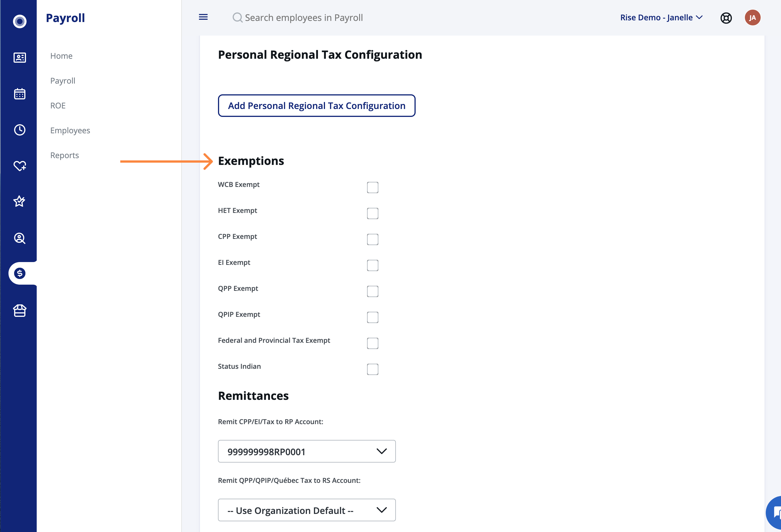Open the Reports link in sidebar

(x=65, y=155)
